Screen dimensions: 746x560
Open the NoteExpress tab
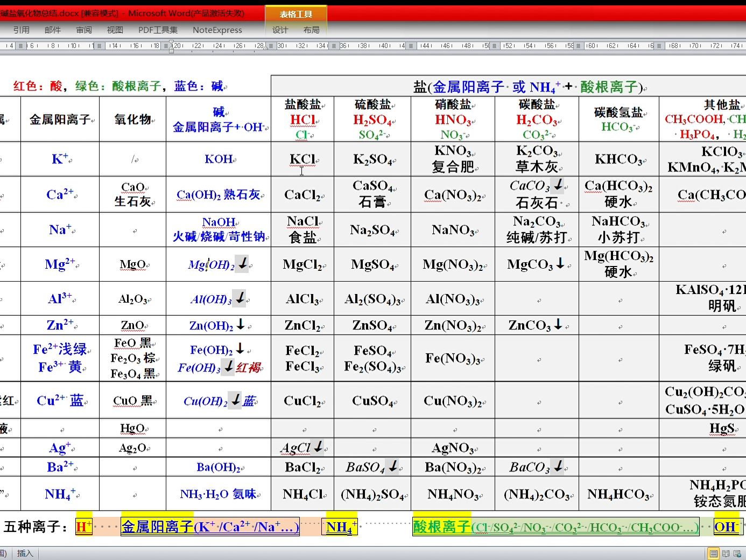pyautogui.click(x=217, y=30)
